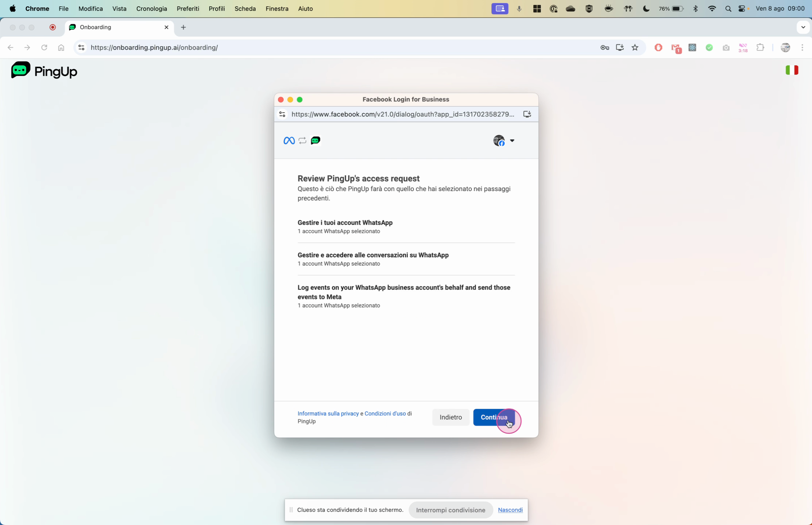Open the Vista menu
The width and height of the screenshot is (812, 525).
pyautogui.click(x=119, y=9)
